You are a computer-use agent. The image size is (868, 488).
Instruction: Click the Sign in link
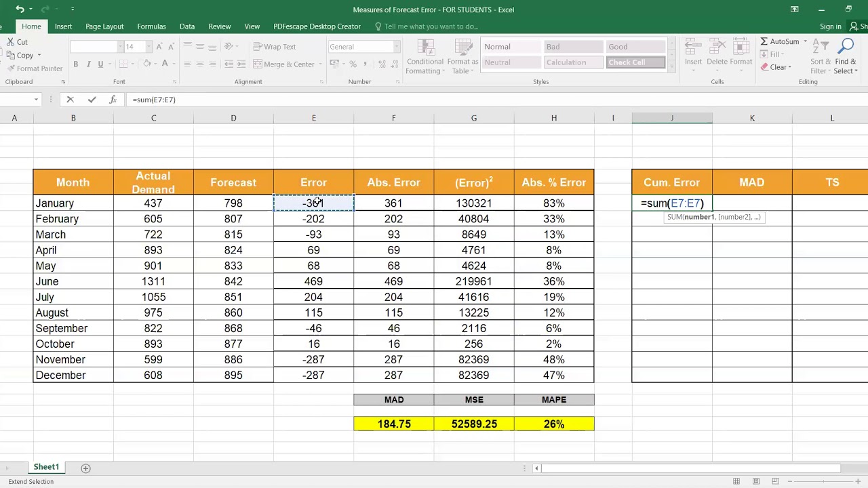pos(830,26)
